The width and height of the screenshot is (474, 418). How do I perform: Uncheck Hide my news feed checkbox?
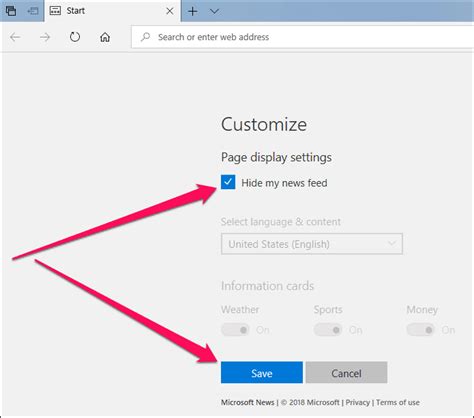pyautogui.click(x=228, y=182)
